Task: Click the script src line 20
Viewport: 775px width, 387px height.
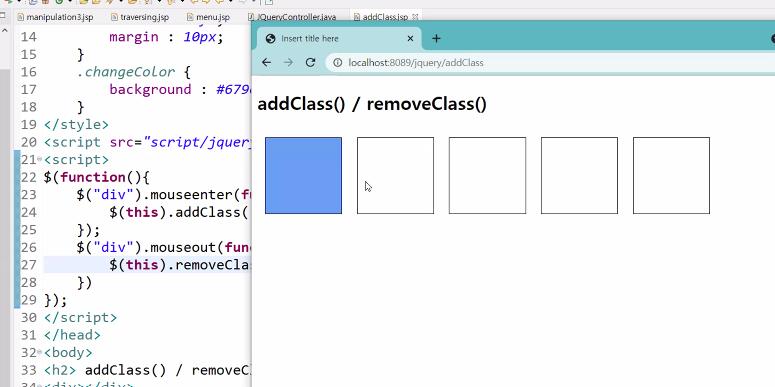Action: [x=148, y=142]
